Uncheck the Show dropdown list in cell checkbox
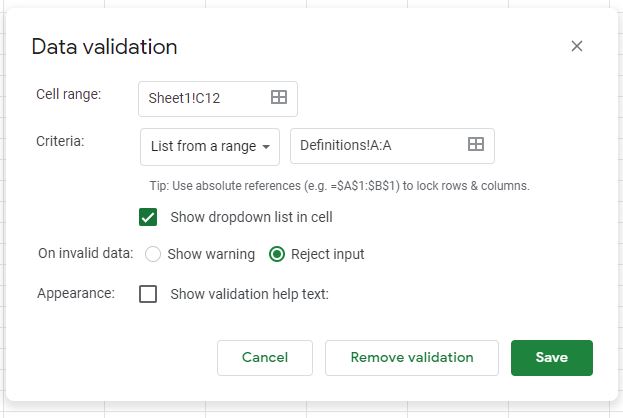This screenshot has height=418, width=623. point(148,217)
